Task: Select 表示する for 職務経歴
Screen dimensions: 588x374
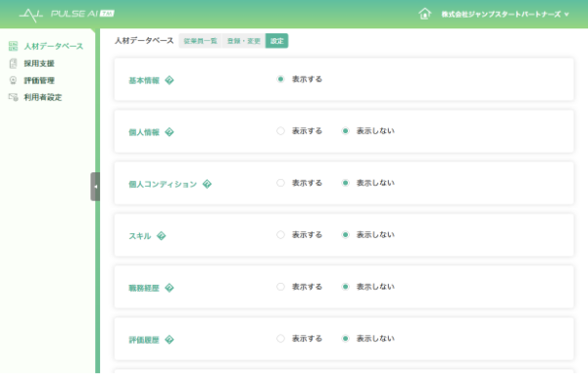Action: (280, 287)
